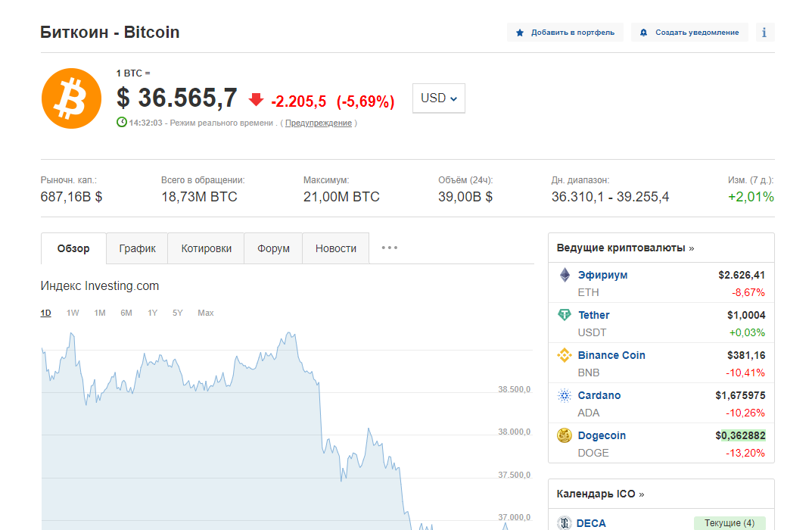Click the 38.500,0 chart axis label

(515, 390)
